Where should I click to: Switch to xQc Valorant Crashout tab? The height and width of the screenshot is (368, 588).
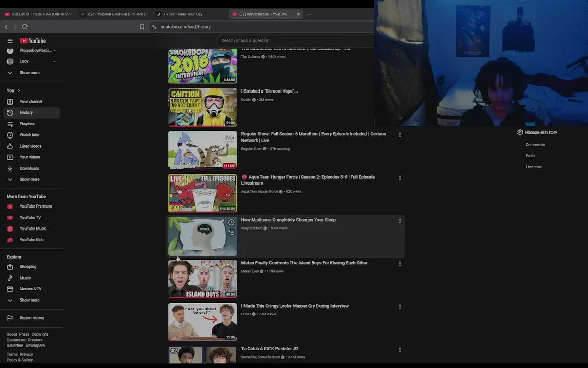coord(114,14)
